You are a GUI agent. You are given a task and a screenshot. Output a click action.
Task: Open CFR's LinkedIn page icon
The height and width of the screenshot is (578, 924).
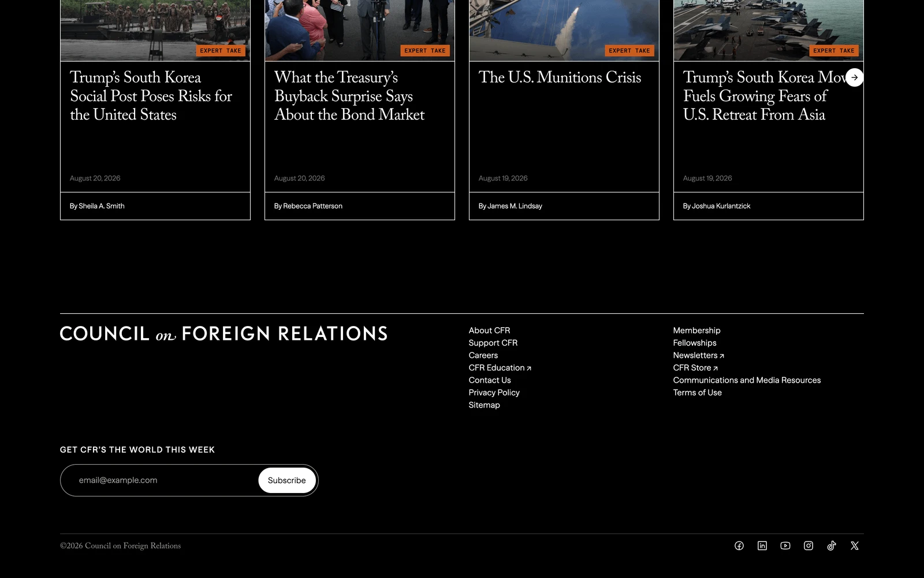point(762,546)
